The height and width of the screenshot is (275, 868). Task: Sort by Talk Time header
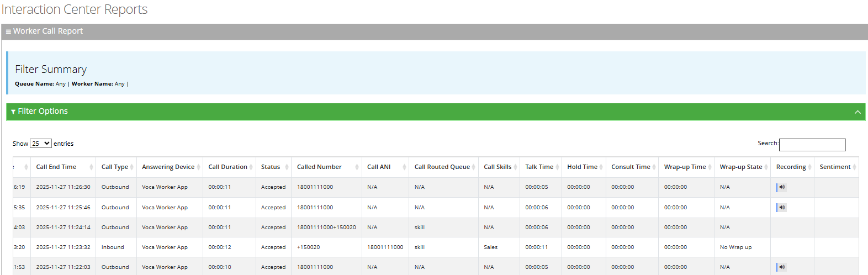pyautogui.click(x=539, y=167)
